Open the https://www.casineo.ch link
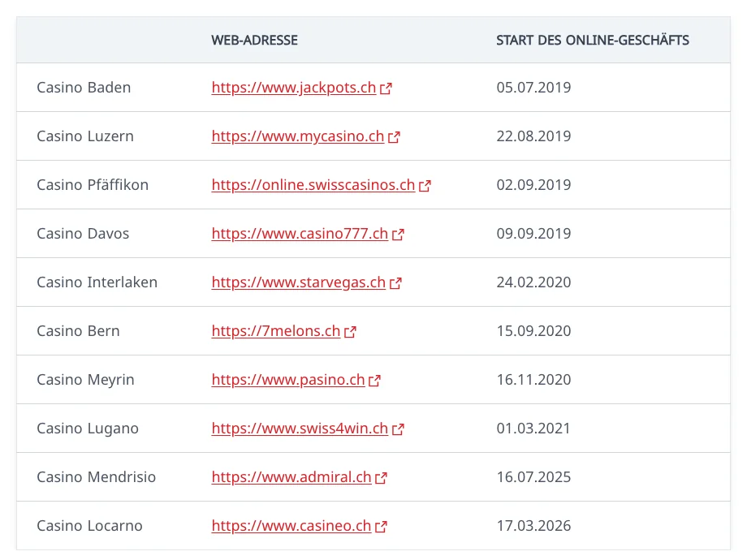The image size is (747, 560). click(x=291, y=526)
